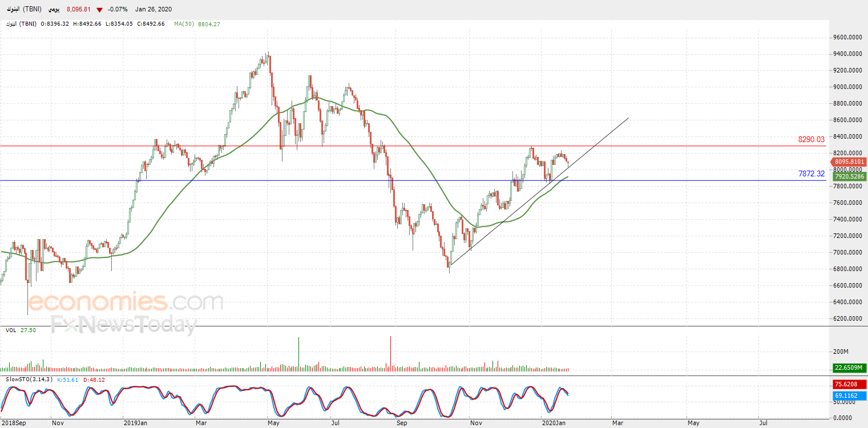868x428 pixels.
Task: Click the blue support label 7872.32
Action: [812, 173]
